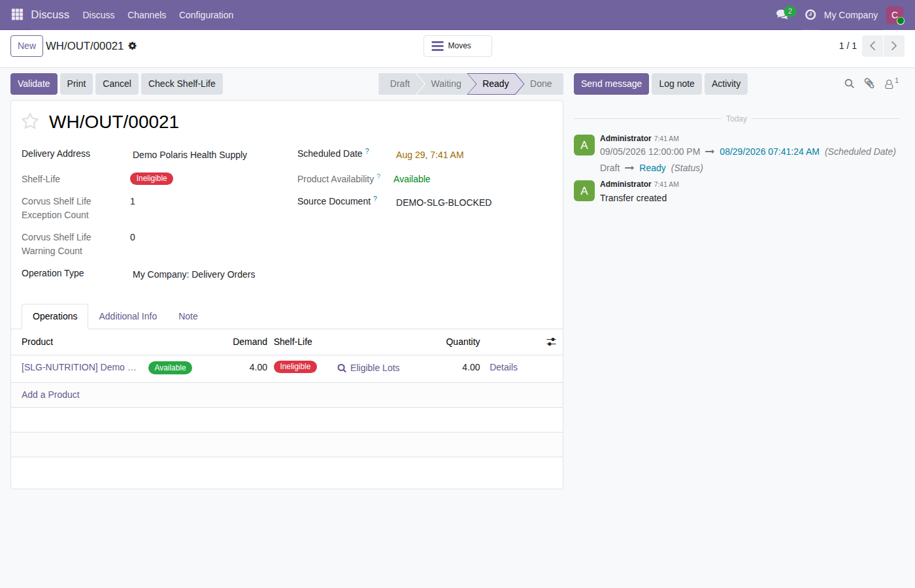915x588 pixels.
Task: Open the Configuration menu
Action: [206, 14]
